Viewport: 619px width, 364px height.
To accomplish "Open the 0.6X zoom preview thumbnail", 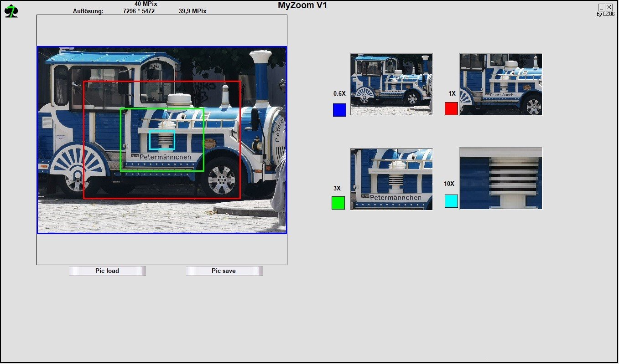I will click(391, 84).
